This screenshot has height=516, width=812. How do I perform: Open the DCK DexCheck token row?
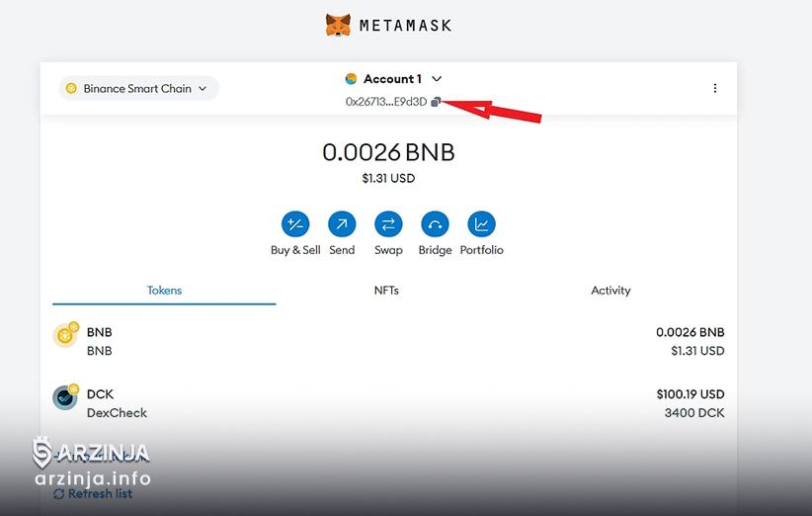388,403
